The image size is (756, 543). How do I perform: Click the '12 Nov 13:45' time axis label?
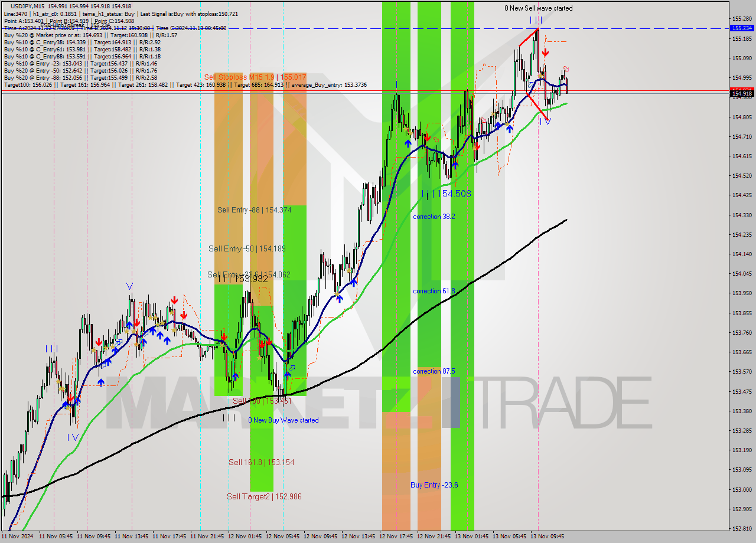pyautogui.click(x=359, y=537)
